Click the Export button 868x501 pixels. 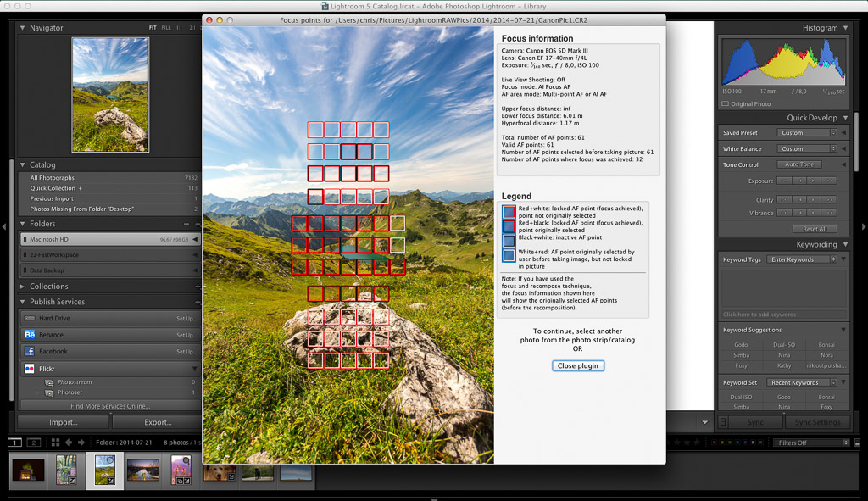coord(158,422)
